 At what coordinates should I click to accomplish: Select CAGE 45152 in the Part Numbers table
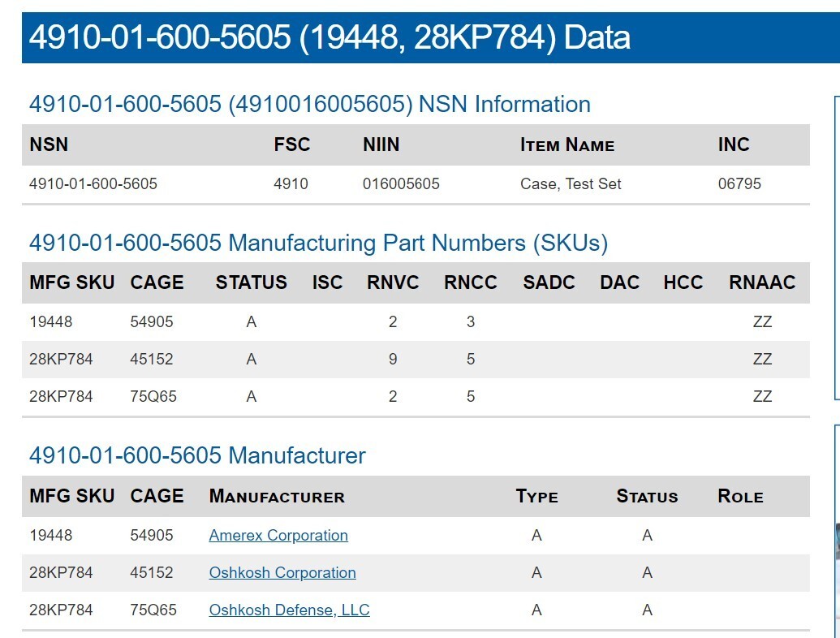(x=152, y=360)
